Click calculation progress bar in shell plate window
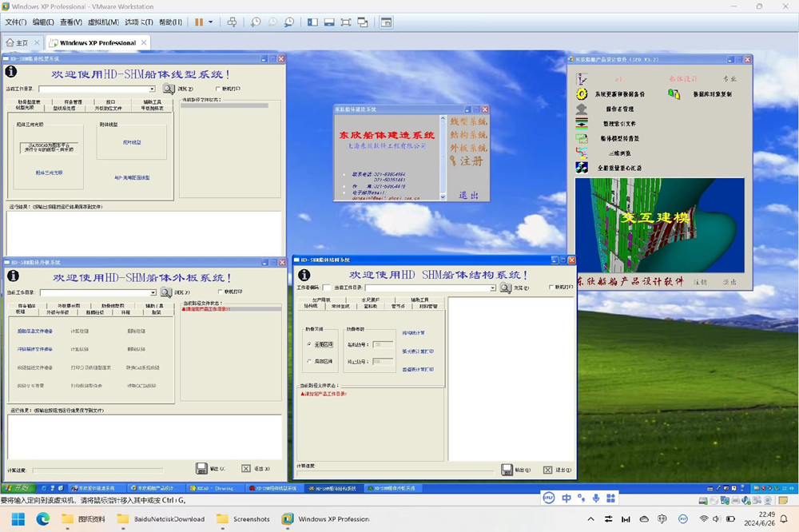 tap(97, 470)
